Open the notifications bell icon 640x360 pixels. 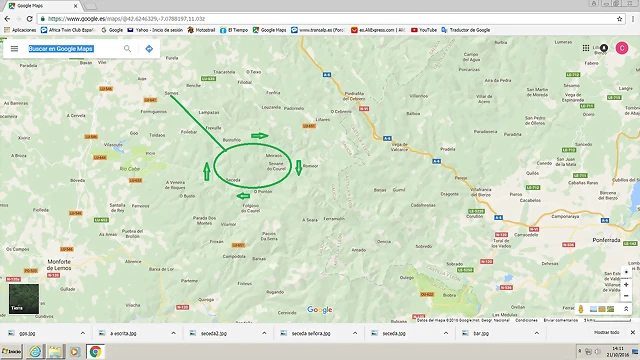604,48
